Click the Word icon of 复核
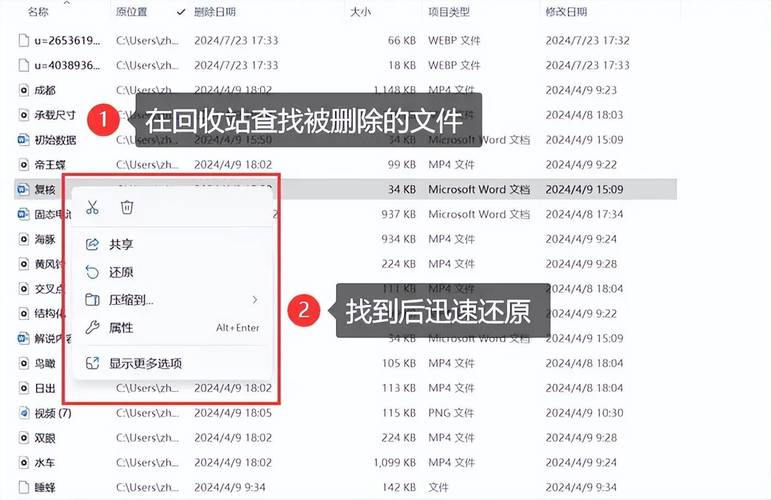The height and width of the screenshot is (500, 771). [24, 189]
